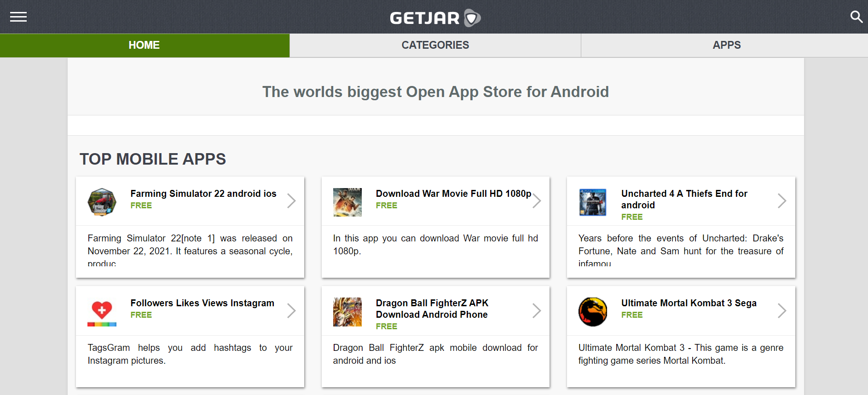Click FREE label under Farming Simulator 22

(141, 206)
